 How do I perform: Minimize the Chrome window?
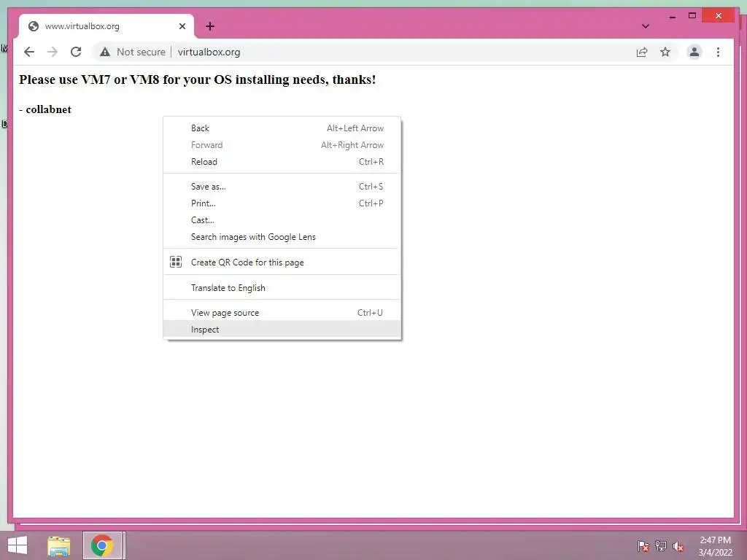pos(672,16)
